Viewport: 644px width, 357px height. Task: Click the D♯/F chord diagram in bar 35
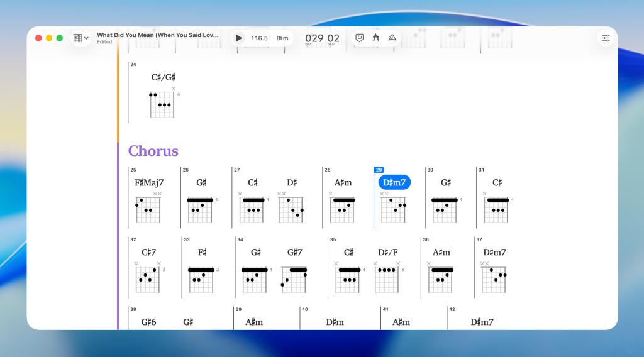[x=387, y=279]
